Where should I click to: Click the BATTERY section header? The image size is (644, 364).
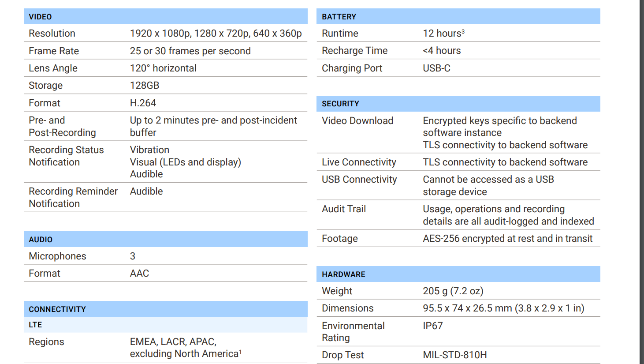point(339,17)
